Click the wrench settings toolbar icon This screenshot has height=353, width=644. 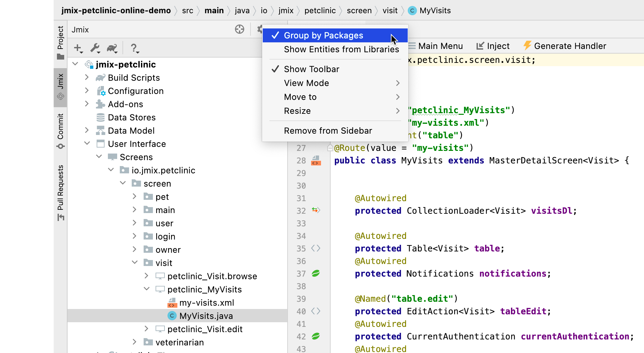coord(95,48)
